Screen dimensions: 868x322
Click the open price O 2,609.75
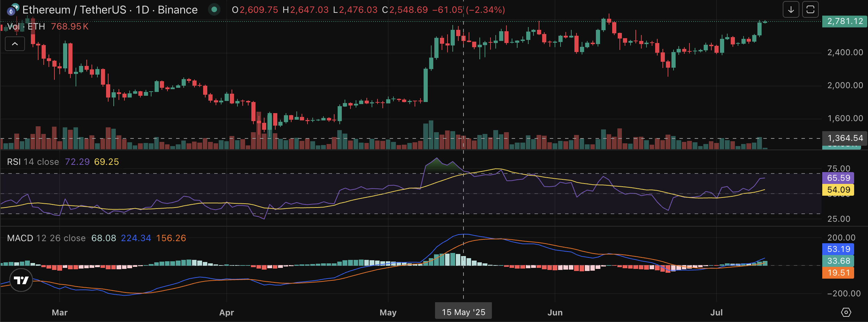(255, 10)
